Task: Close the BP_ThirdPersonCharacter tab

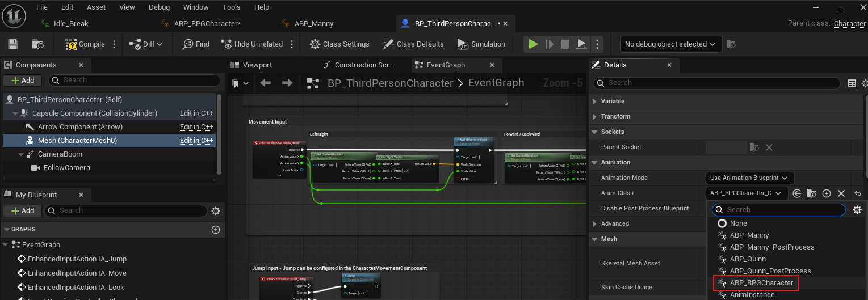Action: pyautogui.click(x=505, y=24)
